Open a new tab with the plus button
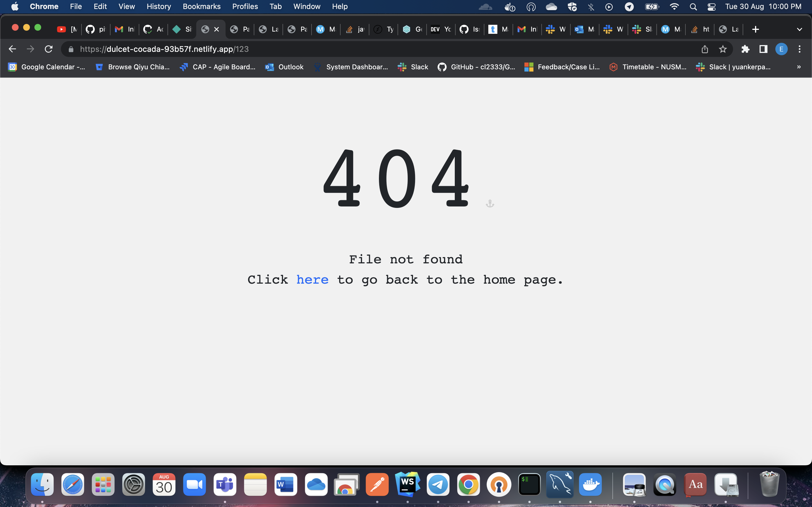The width and height of the screenshot is (812, 507). click(x=755, y=30)
